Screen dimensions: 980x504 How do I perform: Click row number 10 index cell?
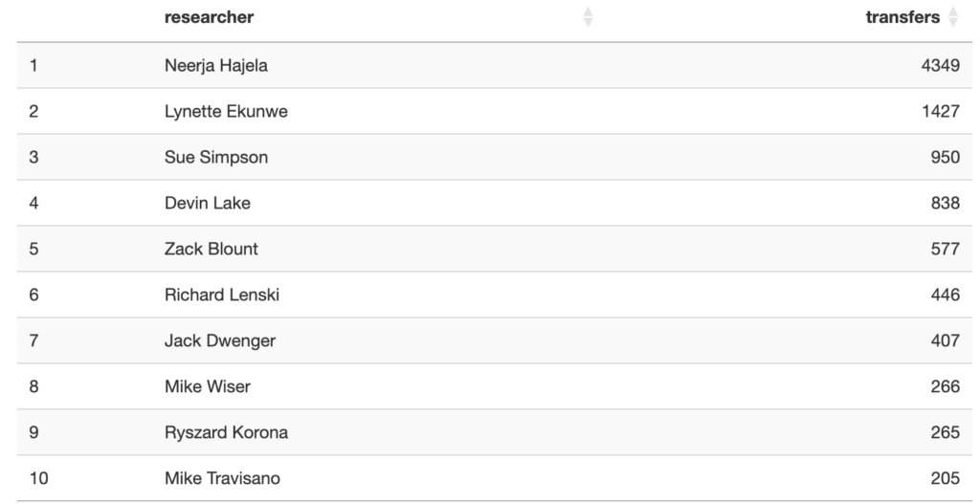tap(38, 478)
